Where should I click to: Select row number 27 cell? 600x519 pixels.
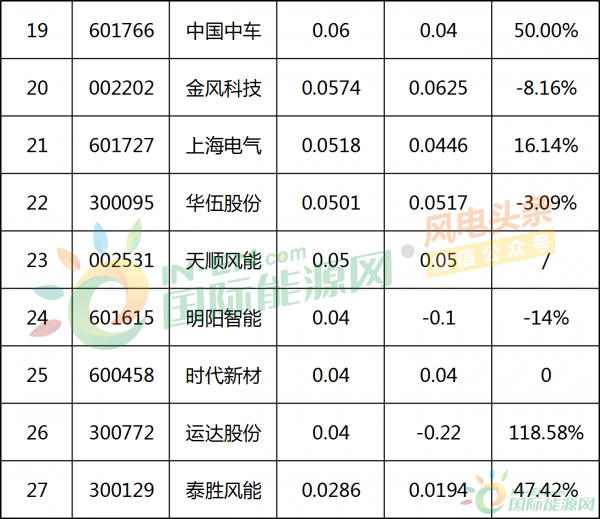(x=37, y=490)
